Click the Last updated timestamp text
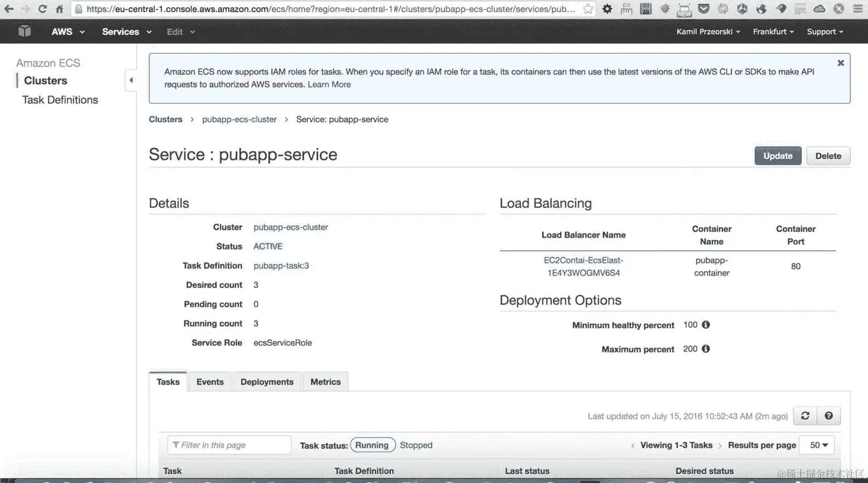 tap(687, 416)
